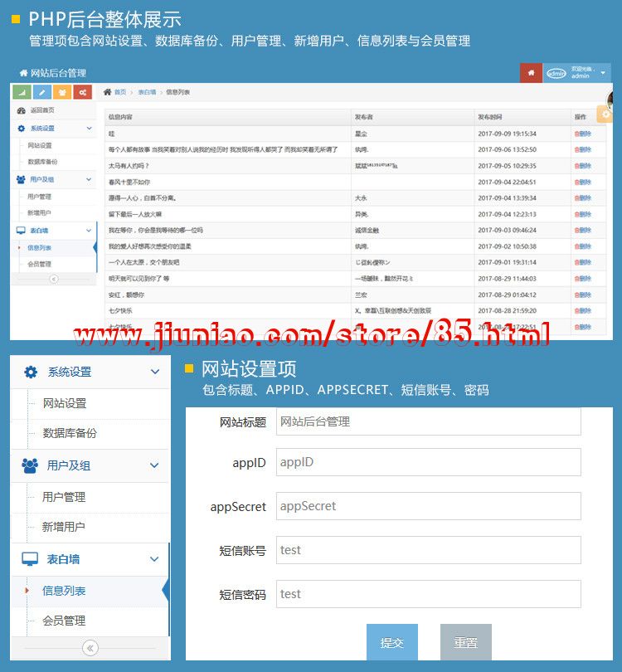Image resolution: width=622 pixels, height=672 pixels.
Task: Delete the entry dated 2017-08-29 01:04:12
Action: pyautogui.click(x=582, y=295)
